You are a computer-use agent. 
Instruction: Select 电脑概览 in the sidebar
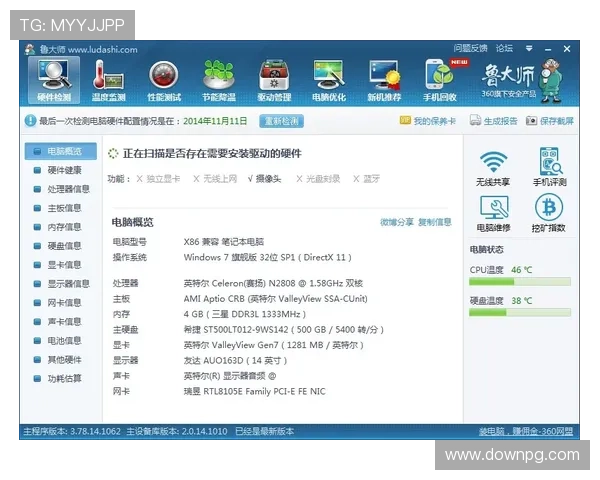pos(61,151)
